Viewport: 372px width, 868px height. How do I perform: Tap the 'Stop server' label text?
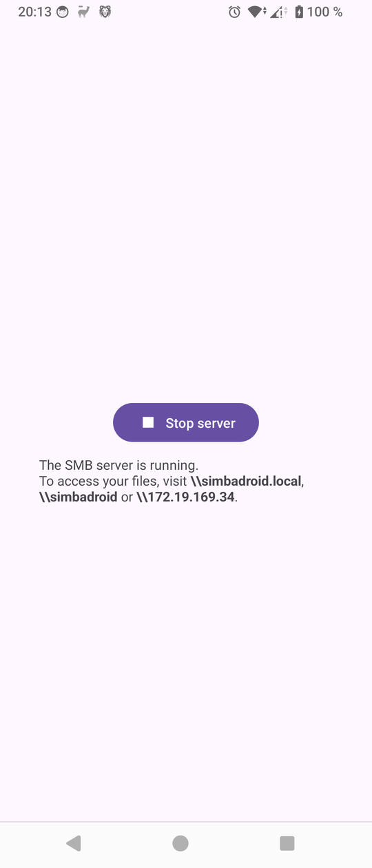[200, 423]
